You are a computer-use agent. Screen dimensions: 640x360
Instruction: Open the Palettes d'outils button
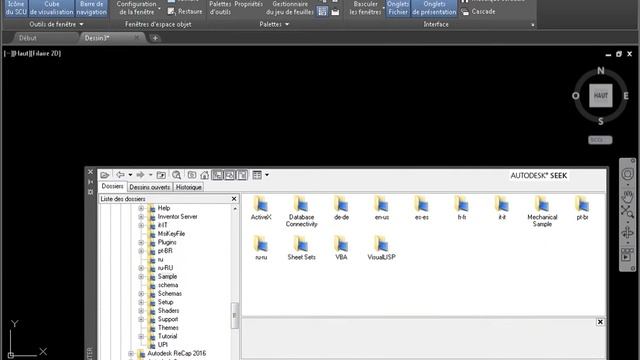[x=220, y=8]
